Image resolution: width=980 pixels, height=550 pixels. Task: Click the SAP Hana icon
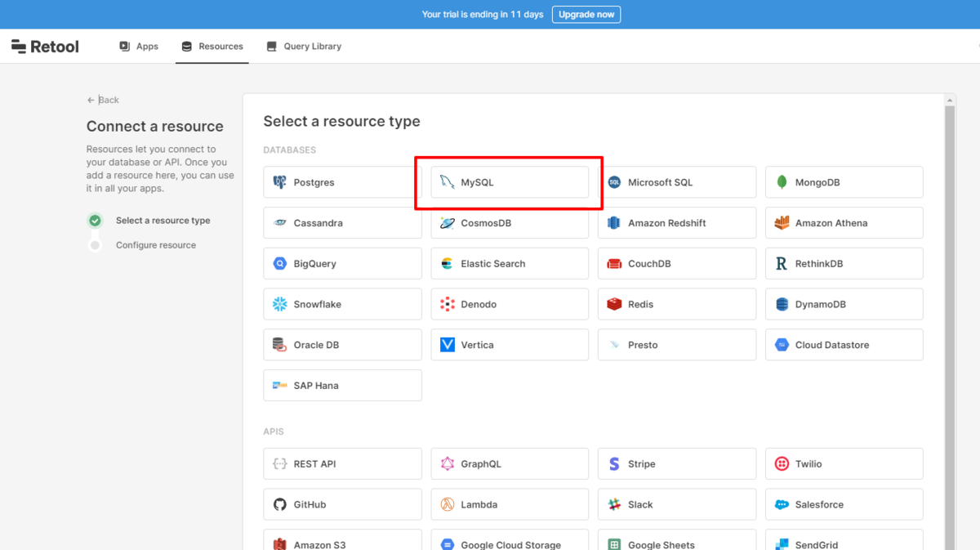point(280,385)
